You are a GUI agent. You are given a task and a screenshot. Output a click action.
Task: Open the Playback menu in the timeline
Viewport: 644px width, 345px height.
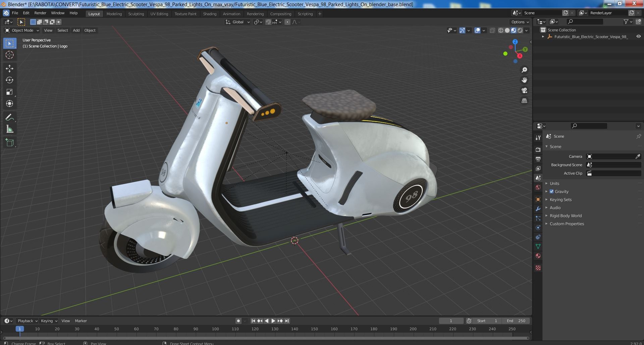(27, 321)
